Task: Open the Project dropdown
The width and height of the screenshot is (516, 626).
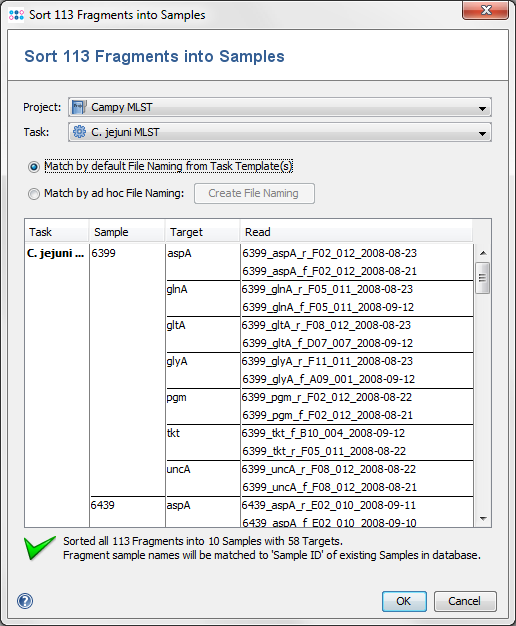Action: tap(280, 107)
